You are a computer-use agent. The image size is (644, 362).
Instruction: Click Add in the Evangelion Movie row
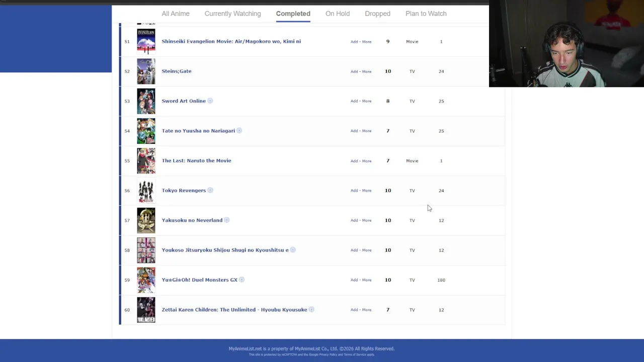(x=354, y=42)
